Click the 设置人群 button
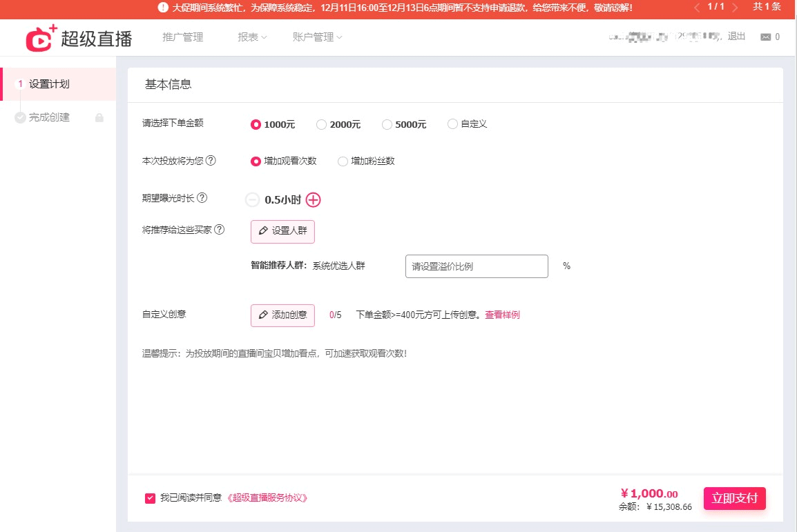Image resolution: width=797 pixels, height=532 pixels. tap(282, 231)
